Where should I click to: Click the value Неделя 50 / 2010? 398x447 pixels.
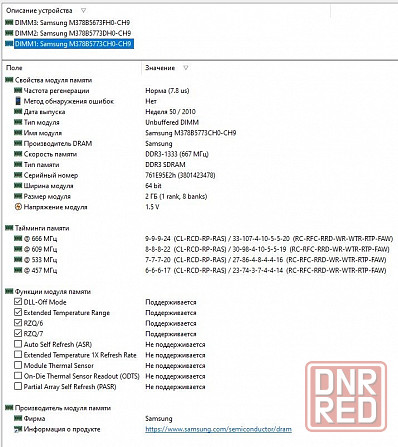[170, 112]
